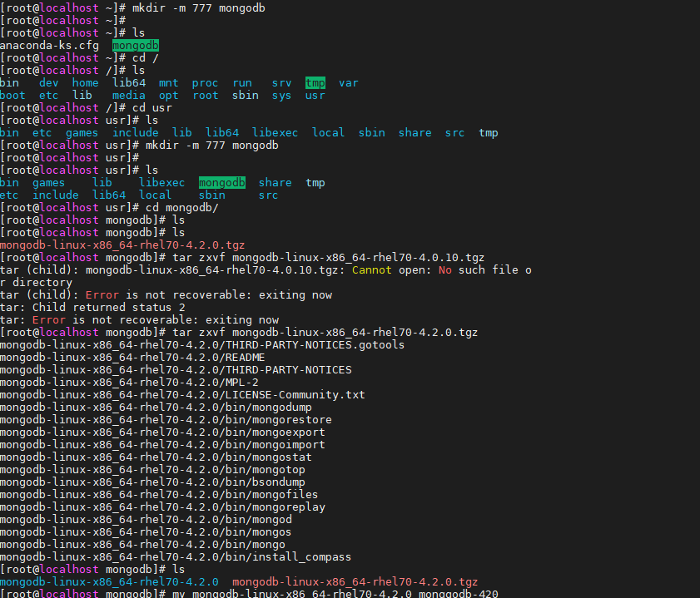Click the bin/mongodump line

point(156,408)
